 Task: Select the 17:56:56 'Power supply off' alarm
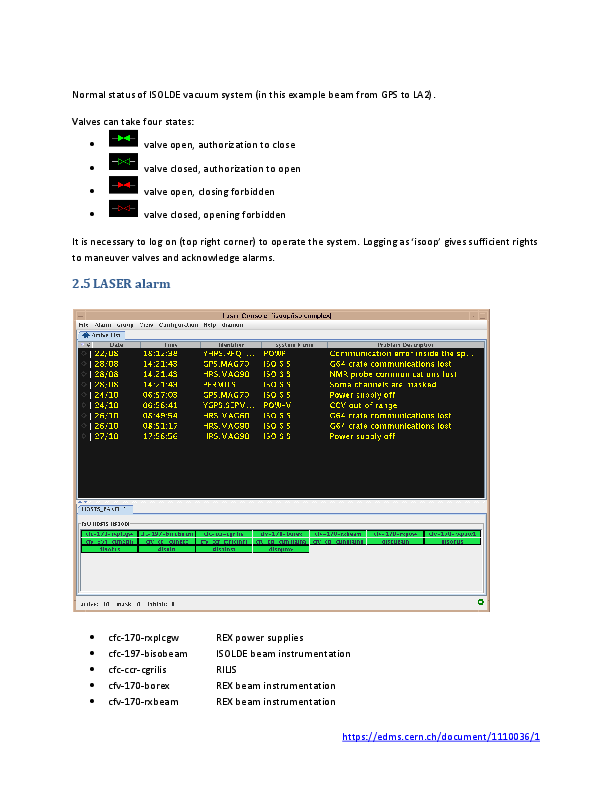(281, 436)
